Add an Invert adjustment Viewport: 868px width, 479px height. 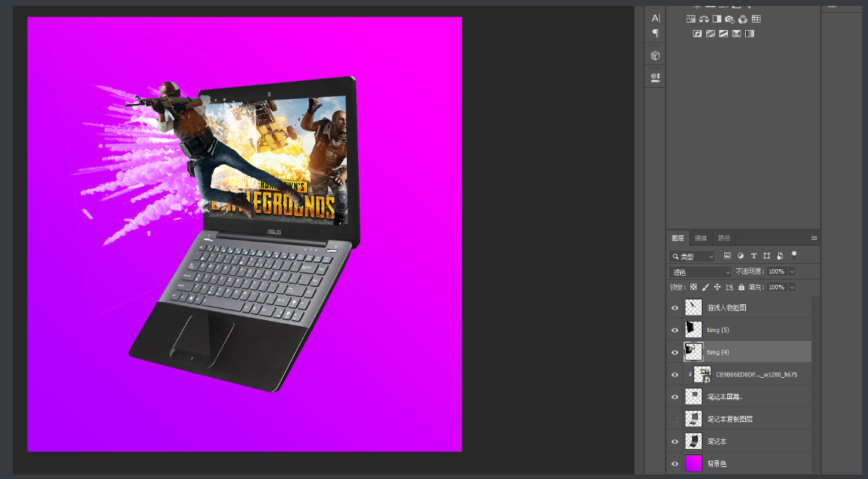(x=697, y=34)
